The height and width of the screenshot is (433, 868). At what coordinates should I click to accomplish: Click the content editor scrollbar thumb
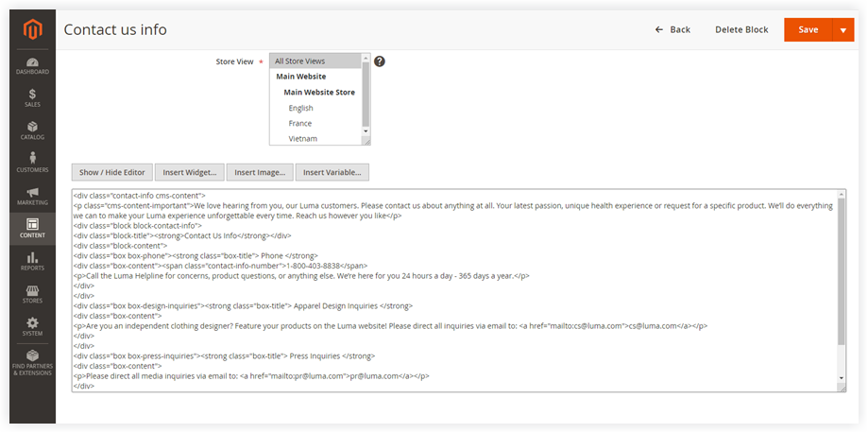point(842,270)
